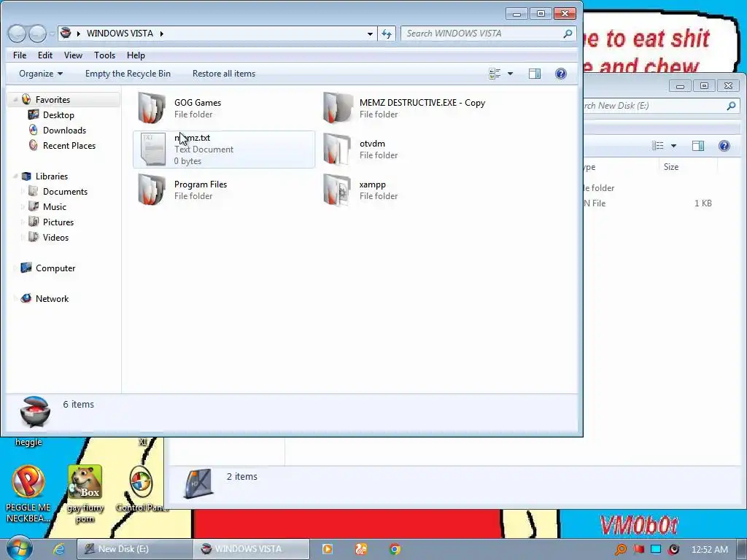The height and width of the screenshot is (560, 747).
Task: Click the '1 KB' size cell in New Disk window
Action: pyautogui.click(x=703, y=203)
